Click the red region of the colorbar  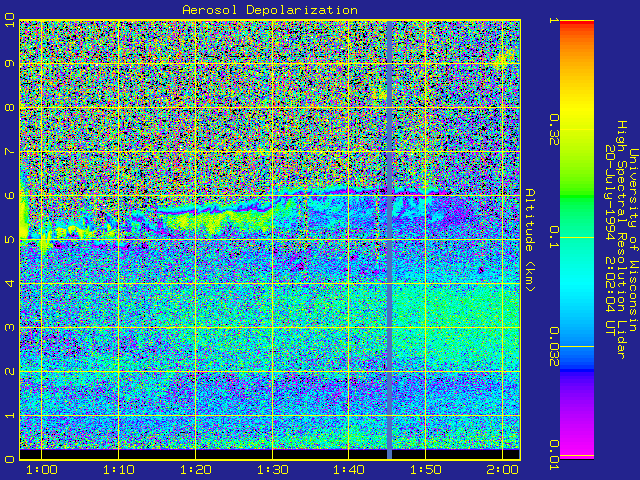(x=577, y=25)
